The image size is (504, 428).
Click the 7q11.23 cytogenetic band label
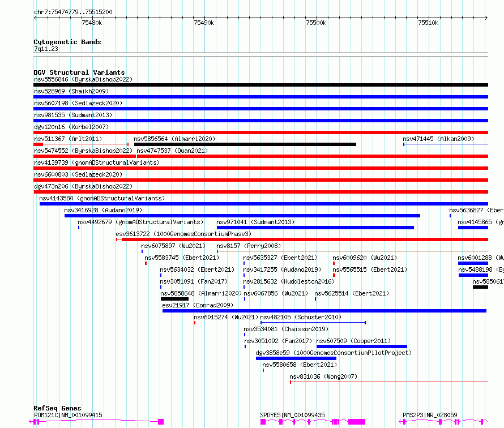click(x=46, y=49)
